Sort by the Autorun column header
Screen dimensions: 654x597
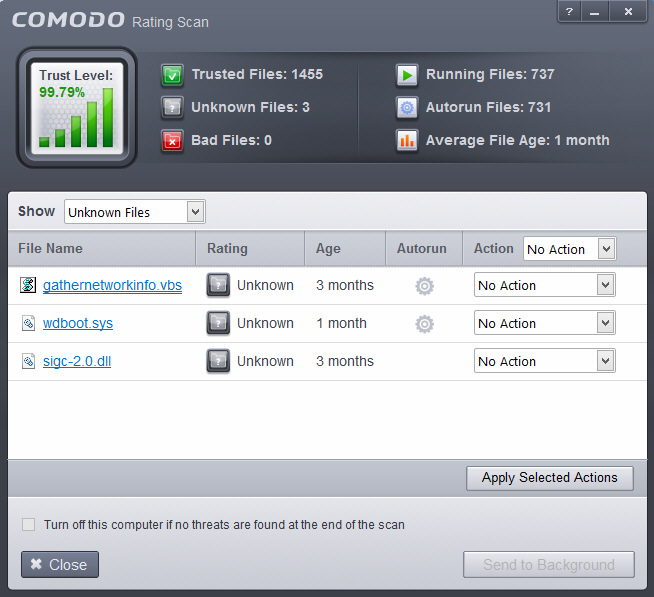pyautogui.click(x=424, y=249)
